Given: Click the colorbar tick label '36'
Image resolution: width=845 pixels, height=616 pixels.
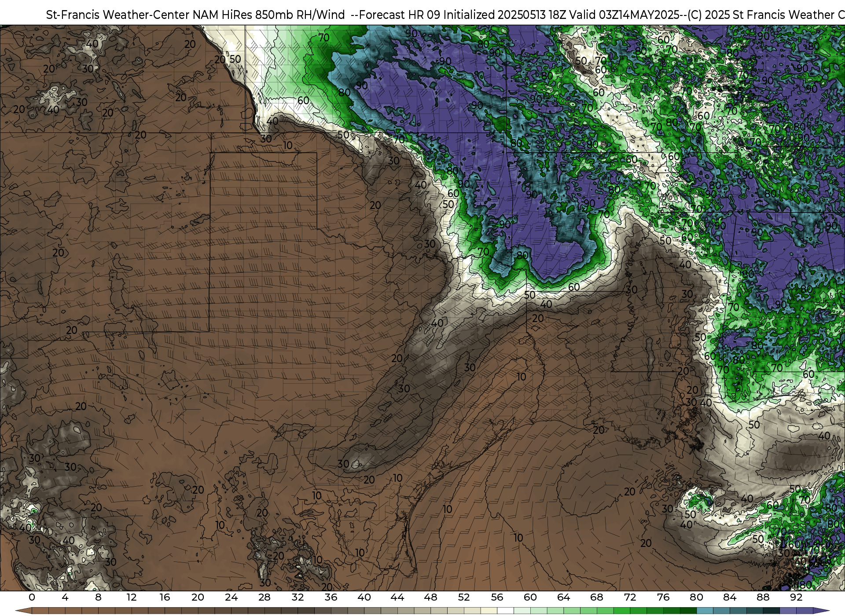Looking at the screenshot, I should click(x=331, y=598).
